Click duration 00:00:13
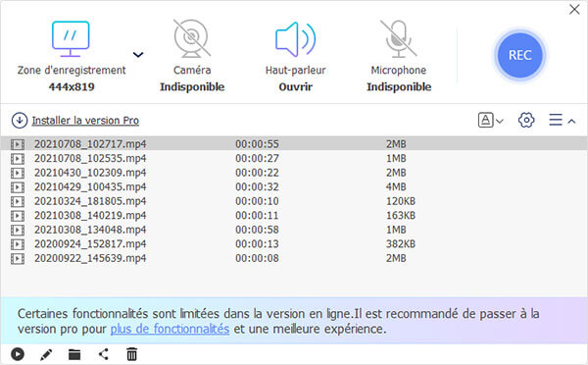The image size is (588, 365). [257, 243]
